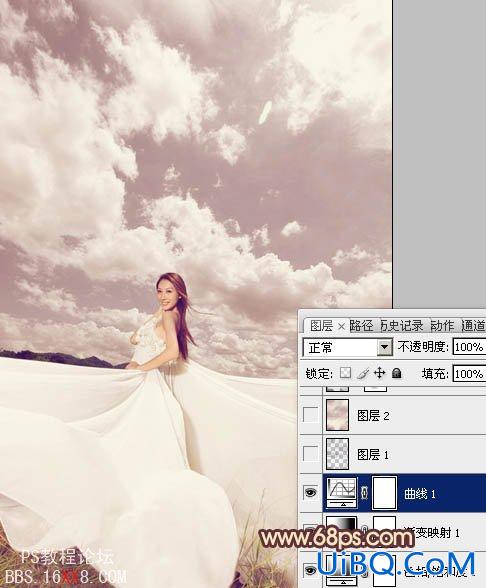Image resolution: width=486 pixels, height=588 pixels.
Task: Click the 曲线 1 mask link icon
Action: 364,493
